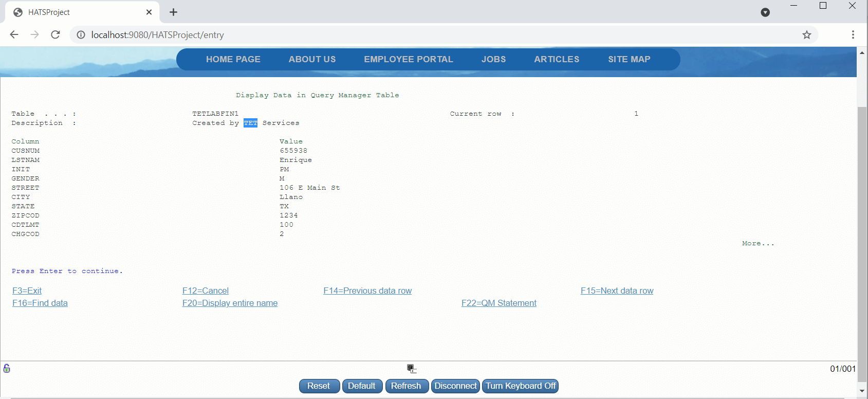This screenshot has width=868, height=399.
Task: Reload the page with refresh icon
Action: pyautogui.click(x=56, y=34)
